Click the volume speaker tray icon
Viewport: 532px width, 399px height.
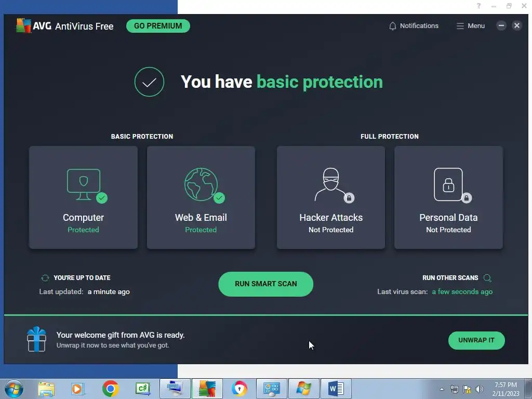click(x=479, y=389)
